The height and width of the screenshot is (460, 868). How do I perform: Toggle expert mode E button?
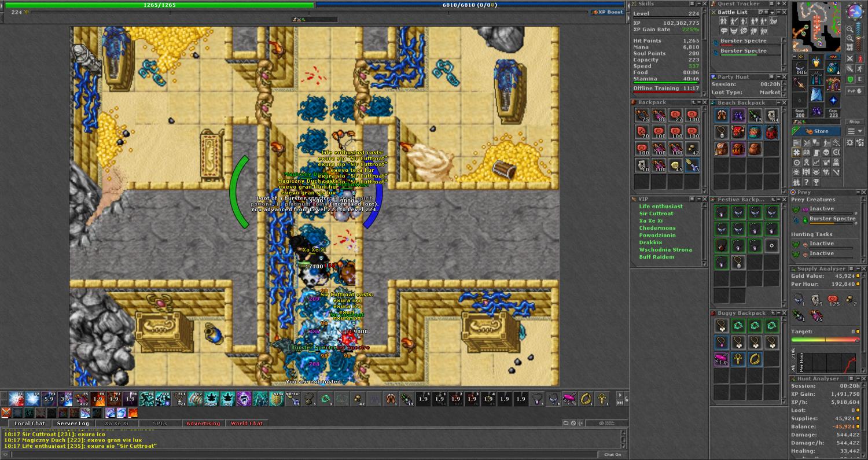(x=860, y=79)
